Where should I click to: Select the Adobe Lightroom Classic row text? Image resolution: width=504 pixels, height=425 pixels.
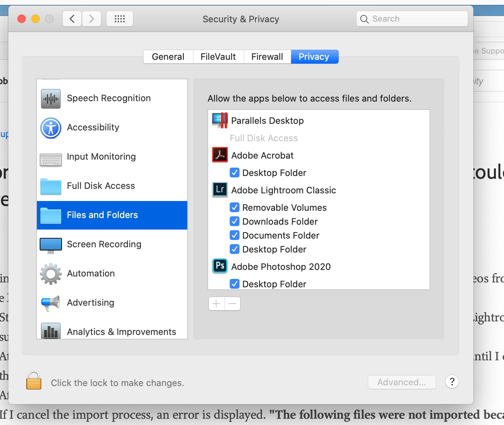tap(284, 190)
